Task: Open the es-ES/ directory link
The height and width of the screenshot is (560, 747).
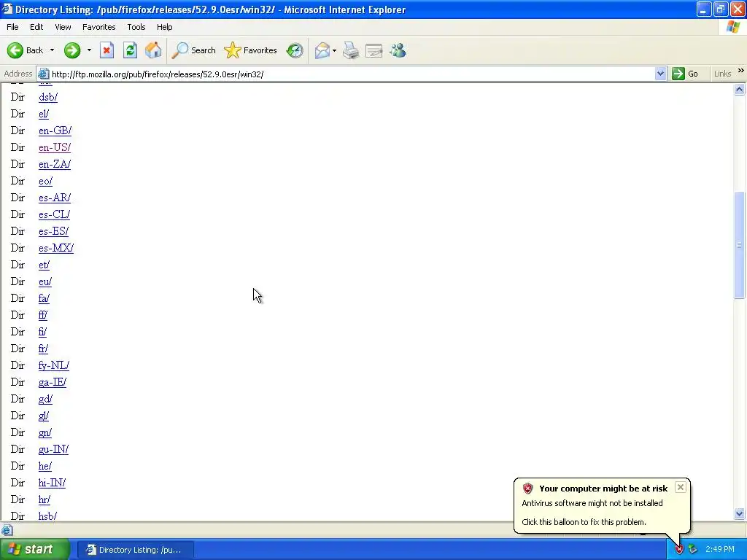Action: (54, 231)
